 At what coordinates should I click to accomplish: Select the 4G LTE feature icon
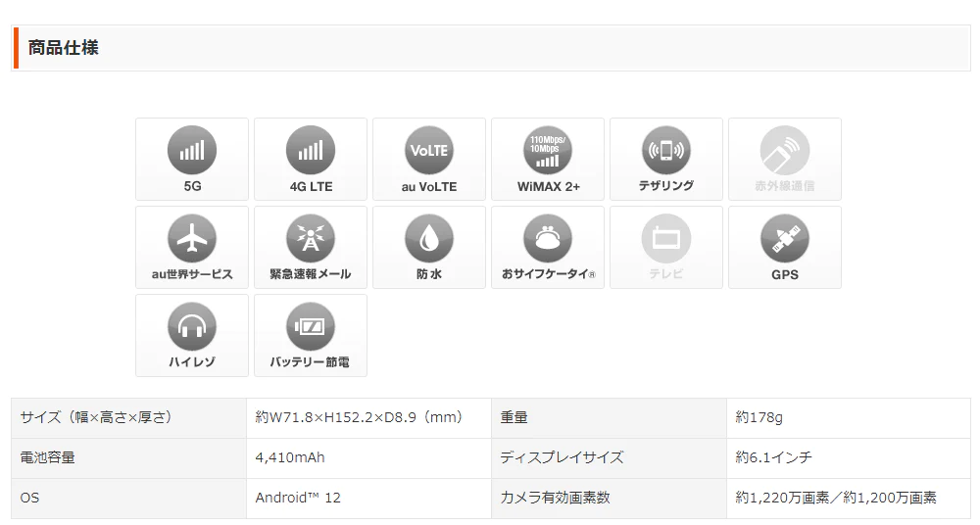(x=311, y=151)
